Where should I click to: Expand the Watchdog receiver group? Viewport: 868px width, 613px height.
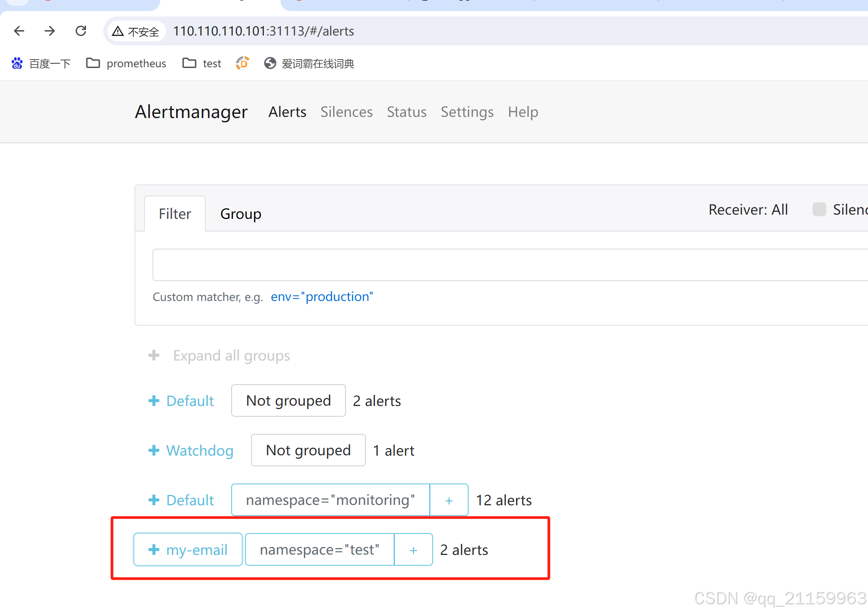click(191, 450)
